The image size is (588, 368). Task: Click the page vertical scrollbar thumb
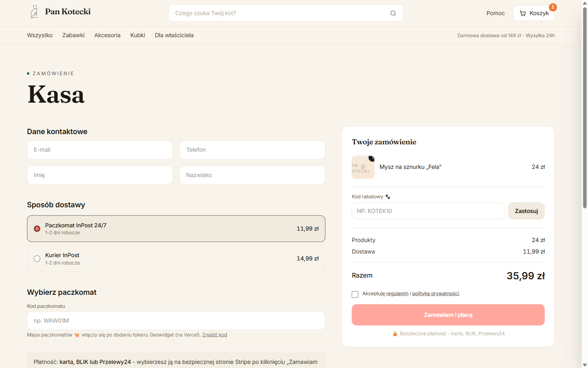[x=585, y=107]
